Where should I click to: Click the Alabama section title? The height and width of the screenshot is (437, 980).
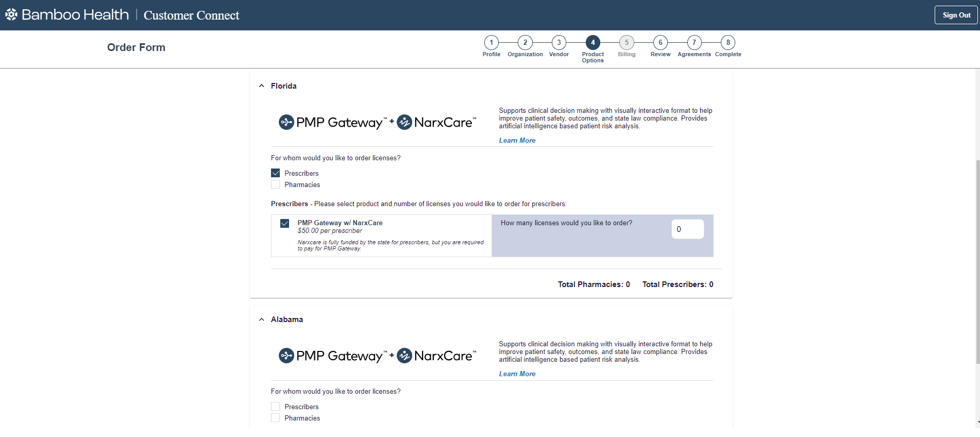[287, 320]
